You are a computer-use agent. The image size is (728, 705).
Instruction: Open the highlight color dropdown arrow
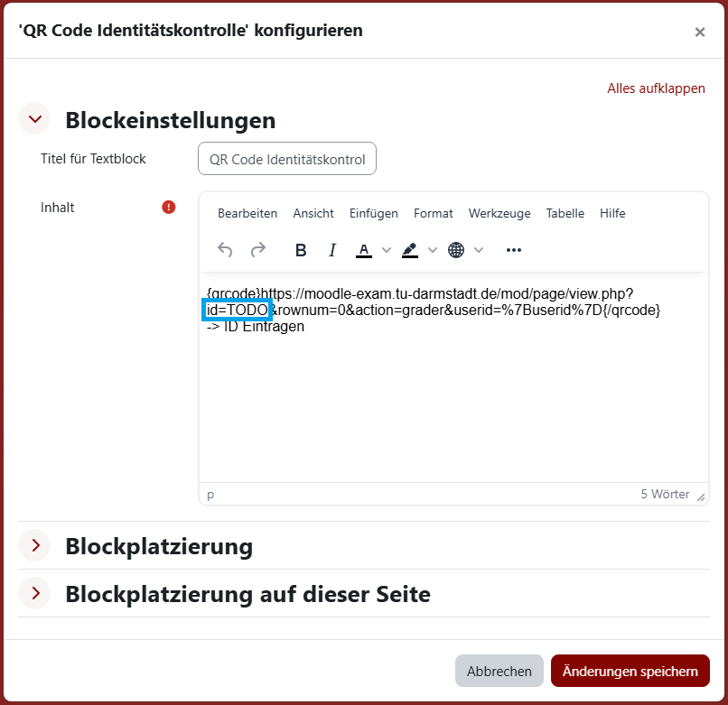pos(433,250)
